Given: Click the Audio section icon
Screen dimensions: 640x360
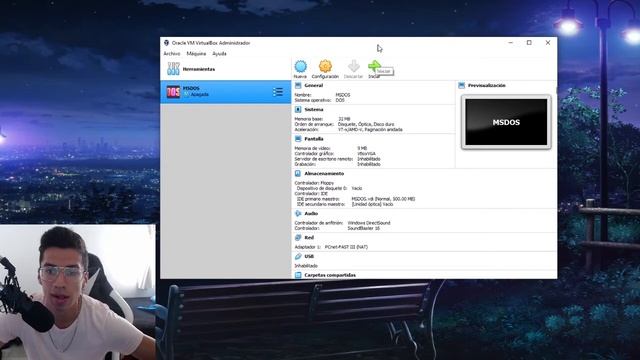Looking at the screenshot, I should [298, 213].
